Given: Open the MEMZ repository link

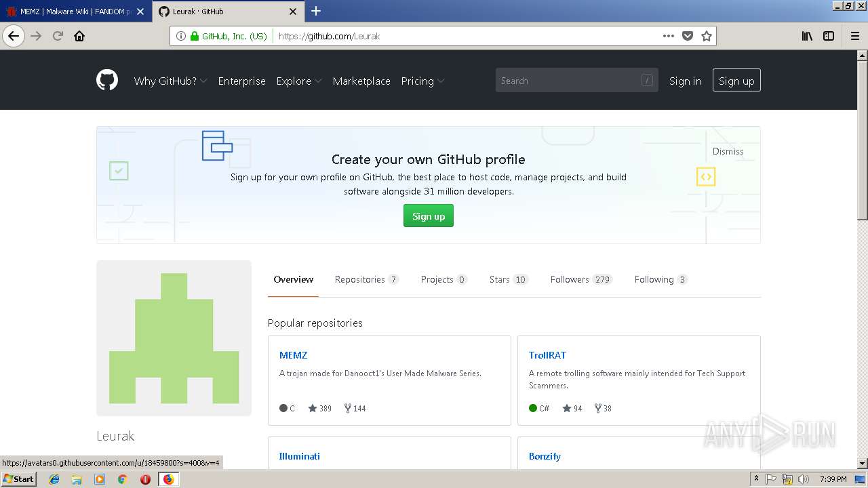Looking at the screenshot, I should click(293, 355).
